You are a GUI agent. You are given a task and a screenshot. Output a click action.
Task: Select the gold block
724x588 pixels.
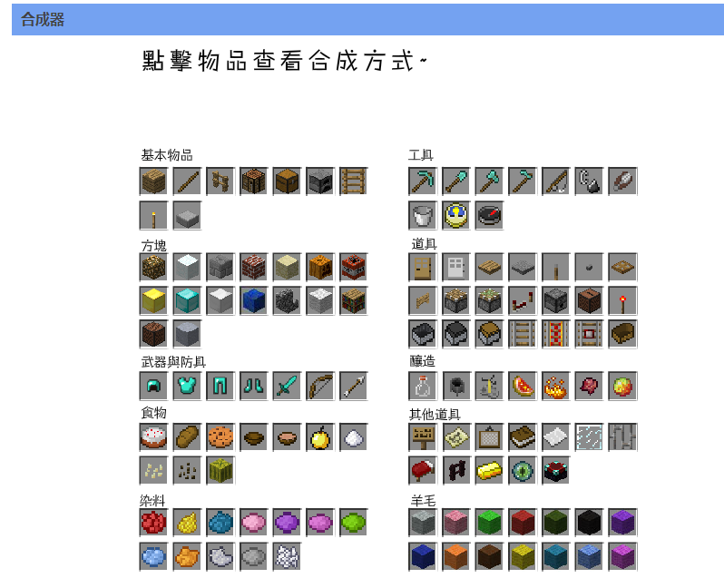(x=153, y=300)
